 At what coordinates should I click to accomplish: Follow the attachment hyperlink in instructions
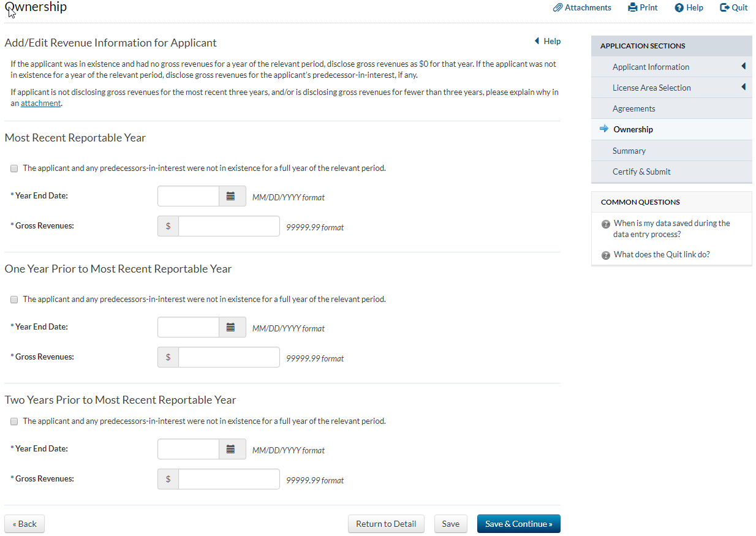pos(40,104)
